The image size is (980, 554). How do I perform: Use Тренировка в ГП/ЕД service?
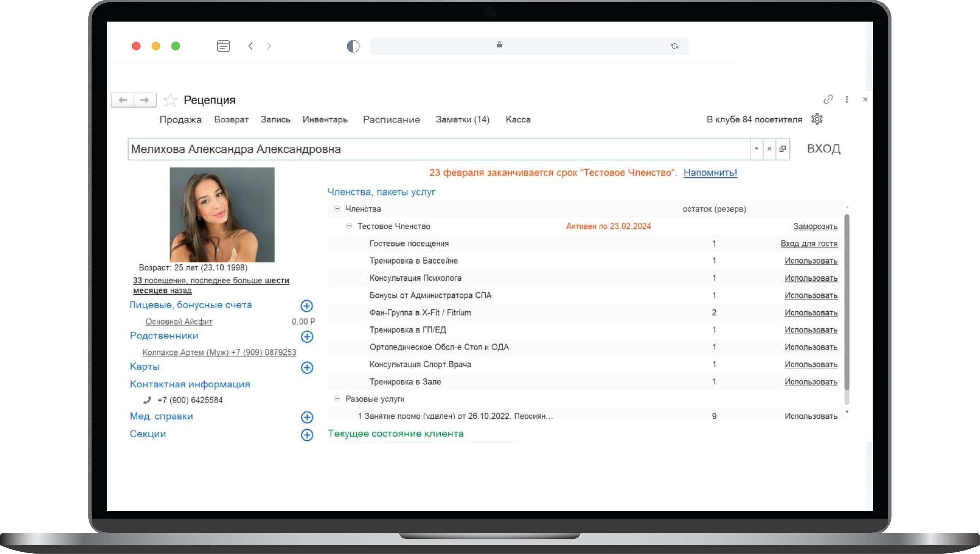[811, 330]
